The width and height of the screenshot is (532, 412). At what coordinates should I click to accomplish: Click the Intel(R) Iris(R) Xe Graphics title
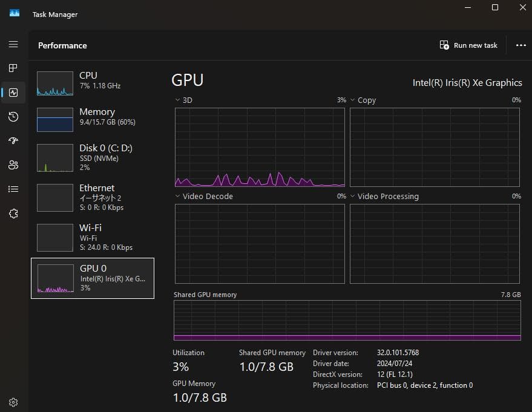coord(467,83)
